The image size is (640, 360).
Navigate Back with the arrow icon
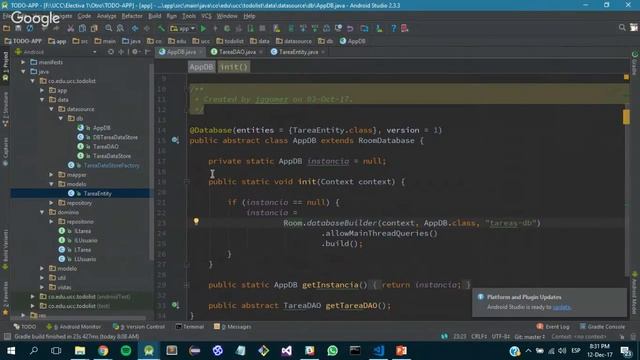[x=135, y=29]
